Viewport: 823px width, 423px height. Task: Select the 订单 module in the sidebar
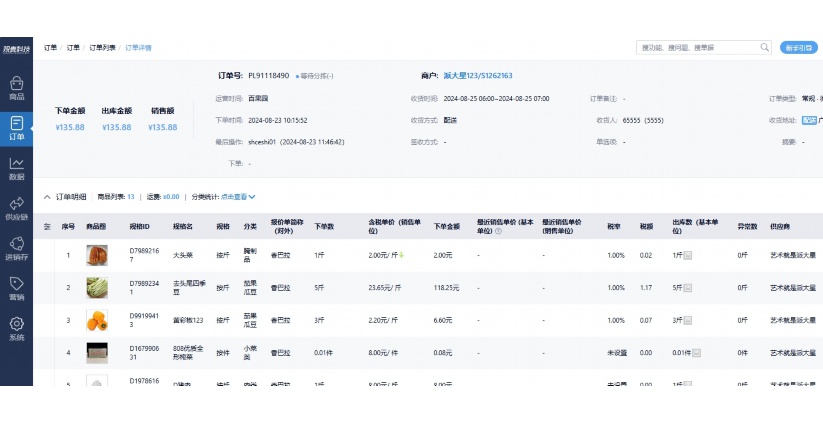click(x=16, y=129)
